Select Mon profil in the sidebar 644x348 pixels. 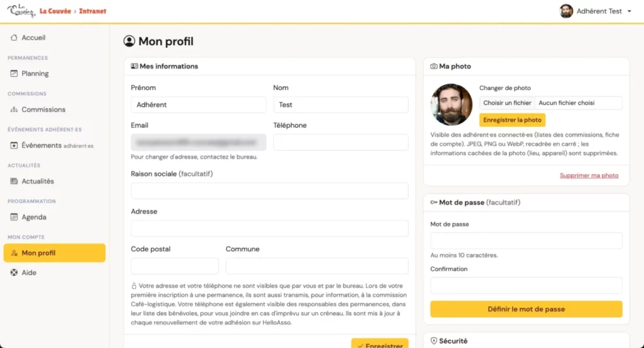pos(54,253)
